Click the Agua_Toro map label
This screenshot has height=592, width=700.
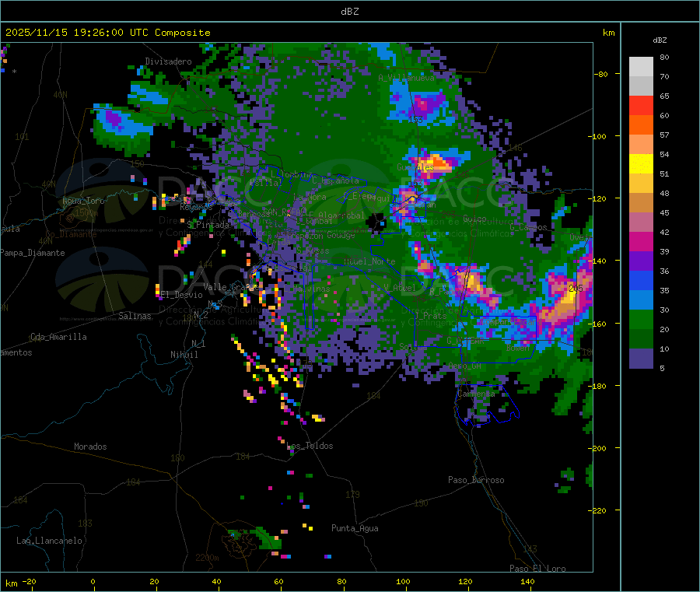pos(83,201)
